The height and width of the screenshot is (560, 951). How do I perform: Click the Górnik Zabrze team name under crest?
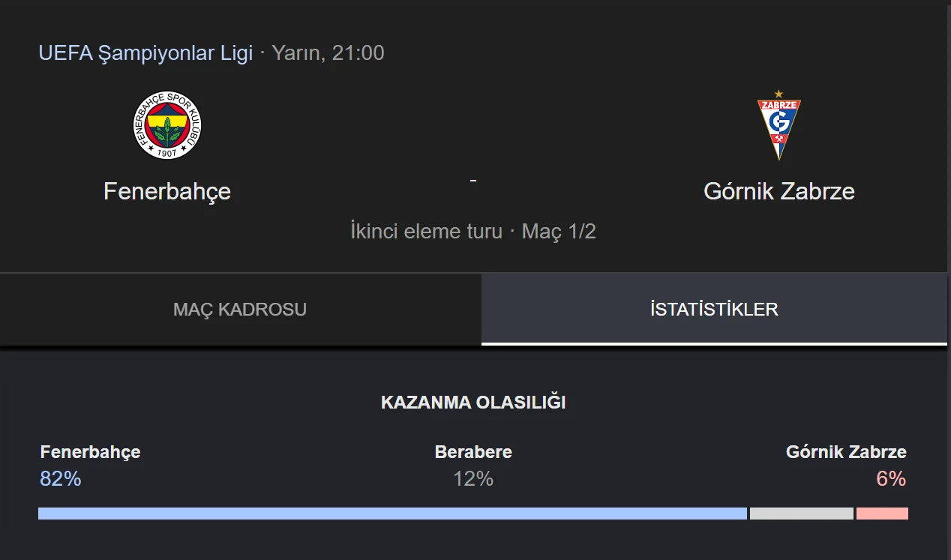[x=779, y=191]
